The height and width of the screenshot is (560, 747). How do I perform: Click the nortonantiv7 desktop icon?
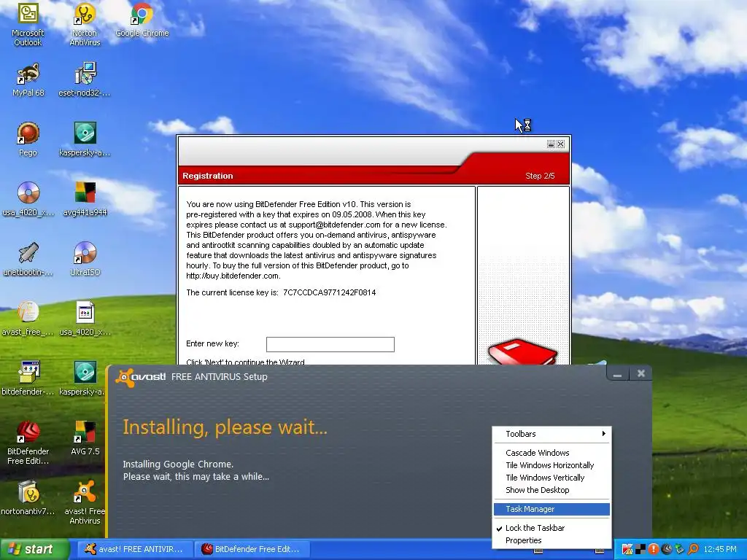click(28, 497)
